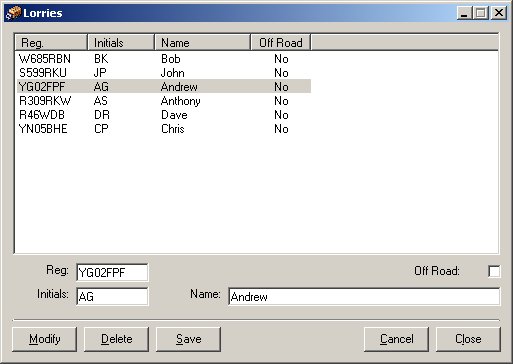Select the YN05BHE Chris row

click(x=164, y=129)
